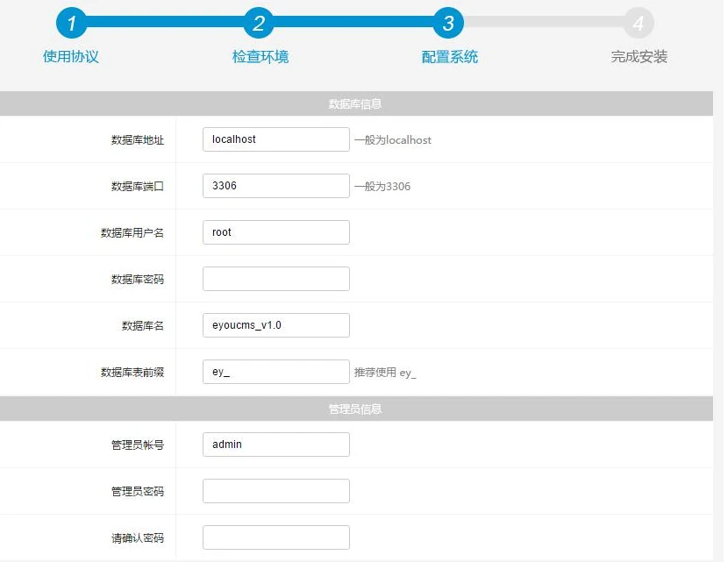Click the 数据库名 label
728x562 pixels.
[143, 325]
